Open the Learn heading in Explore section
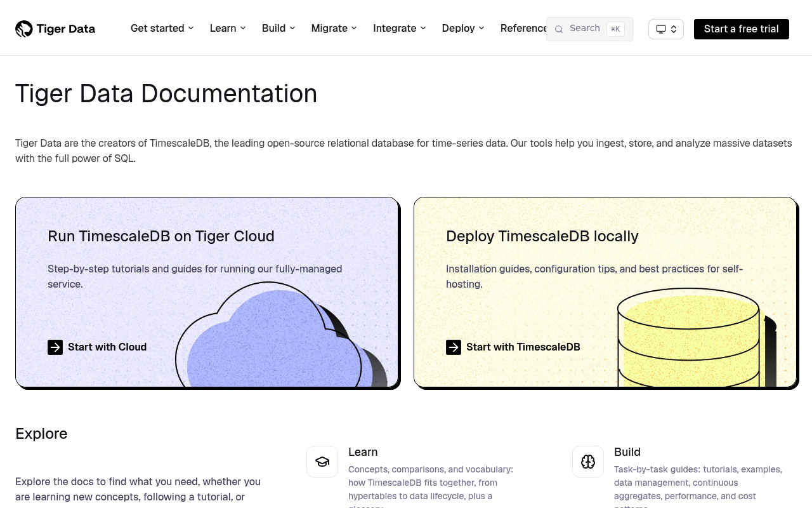Image resolution: width=812 pixels, height=508 pixels. pos(363,452)
